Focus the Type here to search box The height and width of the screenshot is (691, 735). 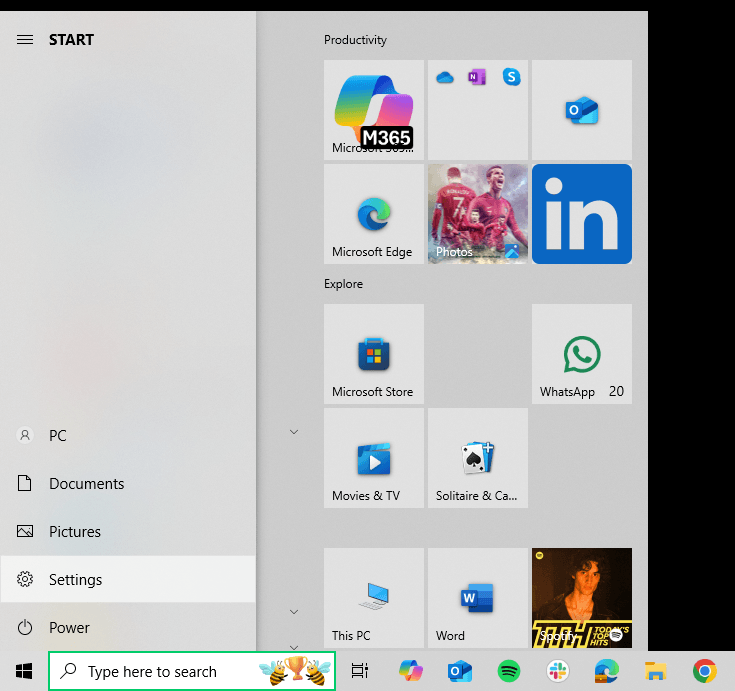pyautogui.click(x=192, y=671)
